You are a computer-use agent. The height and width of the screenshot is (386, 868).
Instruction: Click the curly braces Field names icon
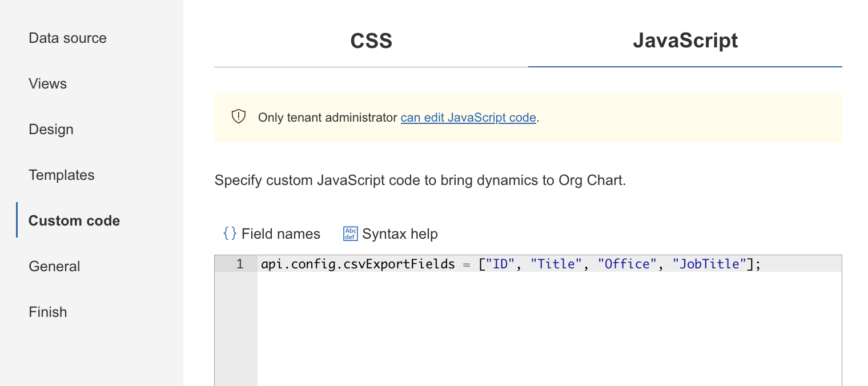pos(230,233)
